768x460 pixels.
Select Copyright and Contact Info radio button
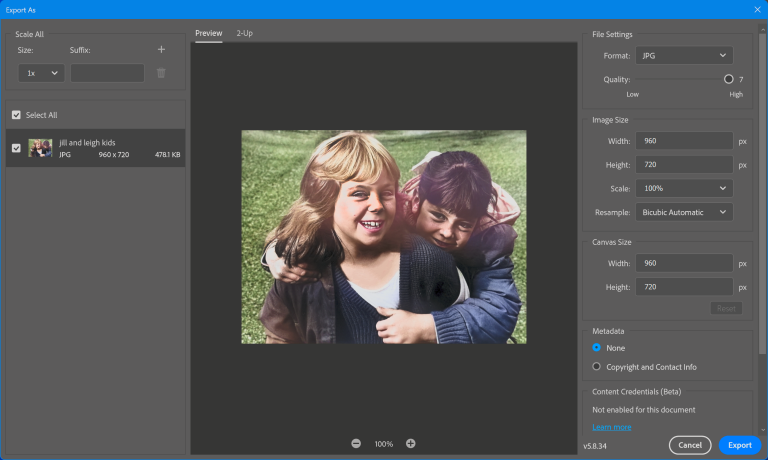(x=597, y=367)
